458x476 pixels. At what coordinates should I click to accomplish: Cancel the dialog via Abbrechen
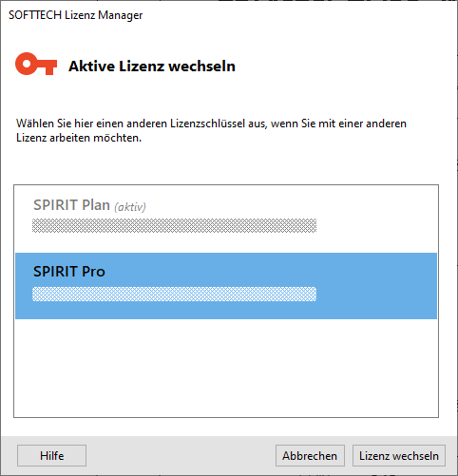click(x=310, y=456)
